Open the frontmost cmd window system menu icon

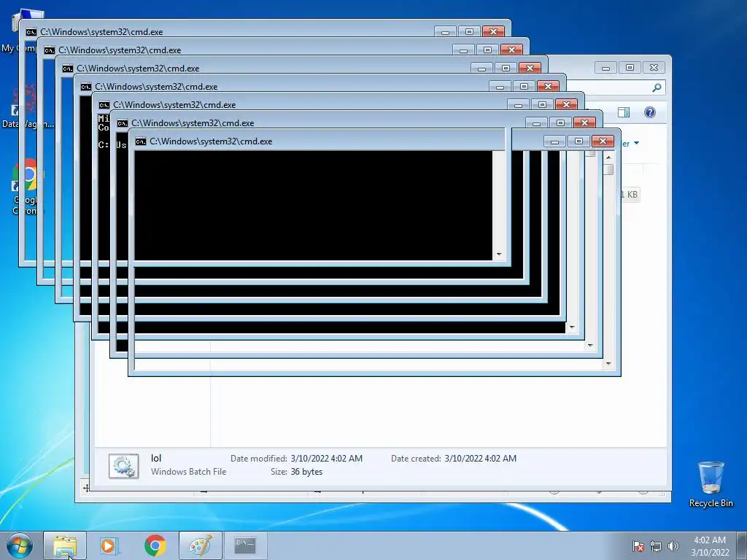[x=141, y=141]
